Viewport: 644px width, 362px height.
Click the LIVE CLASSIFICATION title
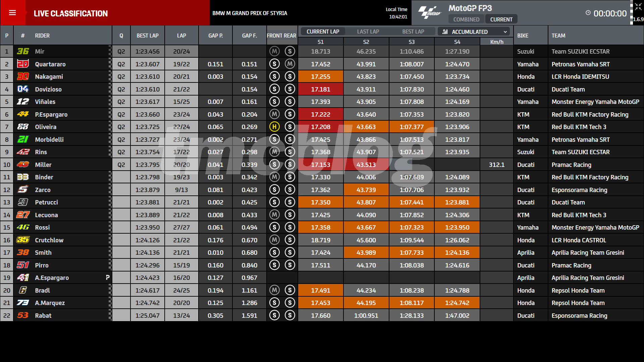pyautogui.click(x=71, y=13)
